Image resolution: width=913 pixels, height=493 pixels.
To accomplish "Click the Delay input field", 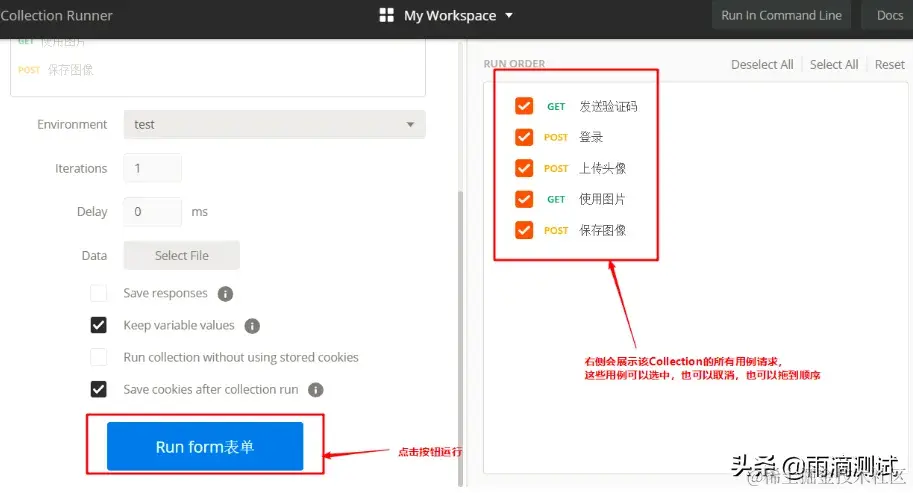I will pos(153,212).
